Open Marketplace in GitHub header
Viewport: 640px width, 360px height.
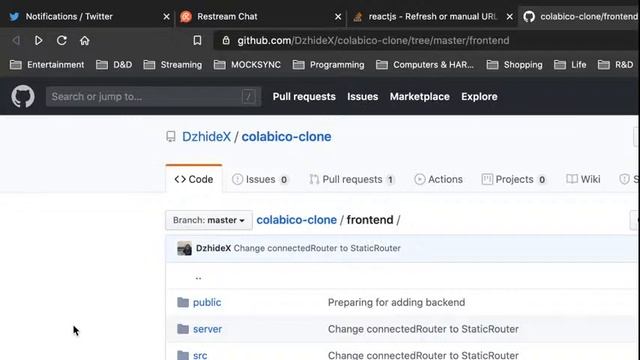pos(420,97)
